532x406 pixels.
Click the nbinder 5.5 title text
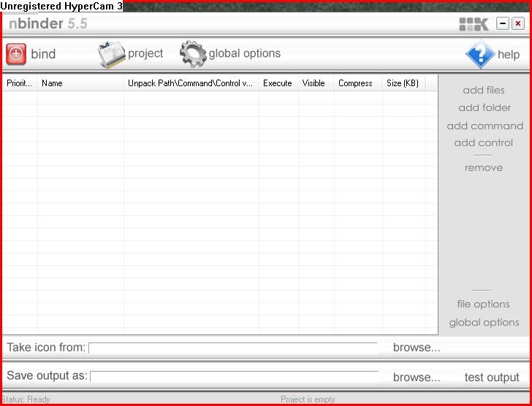click(x=47, y=23)
